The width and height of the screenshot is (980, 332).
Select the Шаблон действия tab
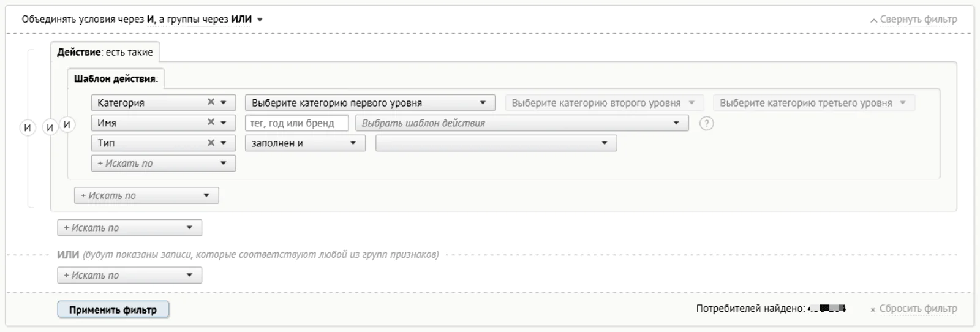tap(116, 78)
